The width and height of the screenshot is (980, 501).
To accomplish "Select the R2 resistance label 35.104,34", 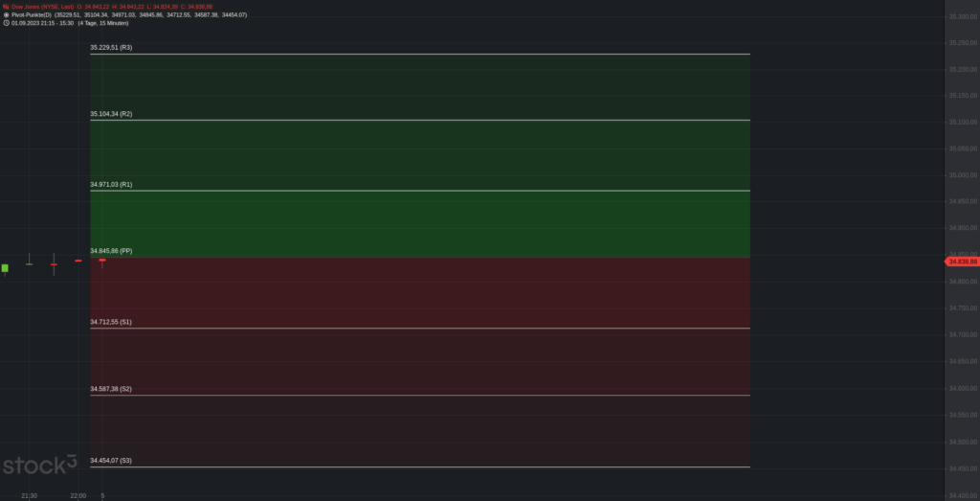I will pos(111,114).
